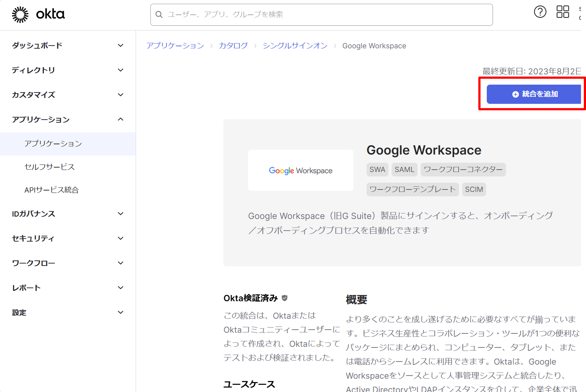The width and height of the screenshot is (586, 392).
Task: Click the 最終更新日 date text
Action: coord(531,71)
